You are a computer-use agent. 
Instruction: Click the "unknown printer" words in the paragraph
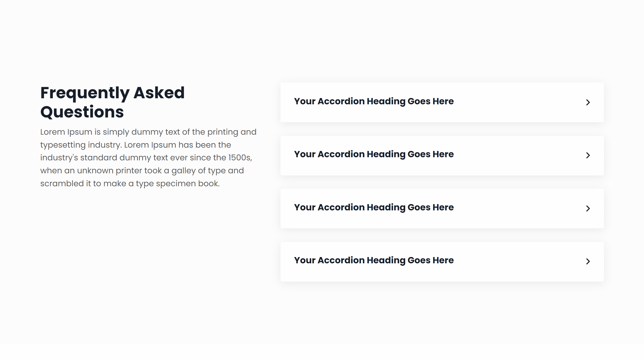pyautogui.click(x=119, y=171)
